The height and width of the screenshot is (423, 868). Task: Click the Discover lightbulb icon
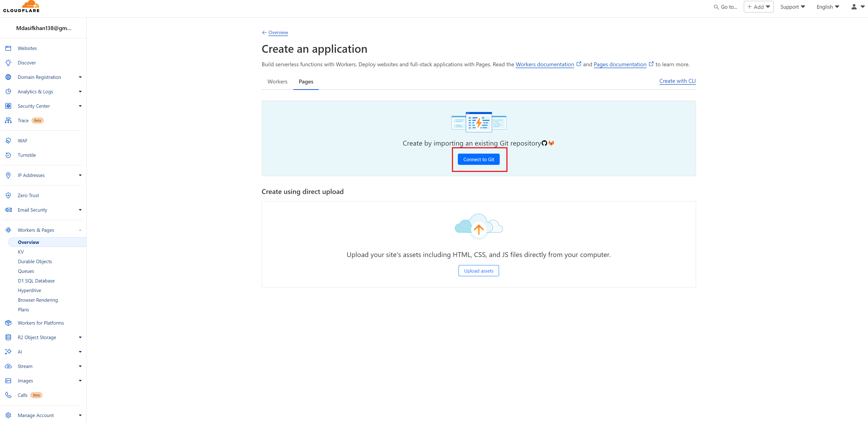click(x=8, y=63)
